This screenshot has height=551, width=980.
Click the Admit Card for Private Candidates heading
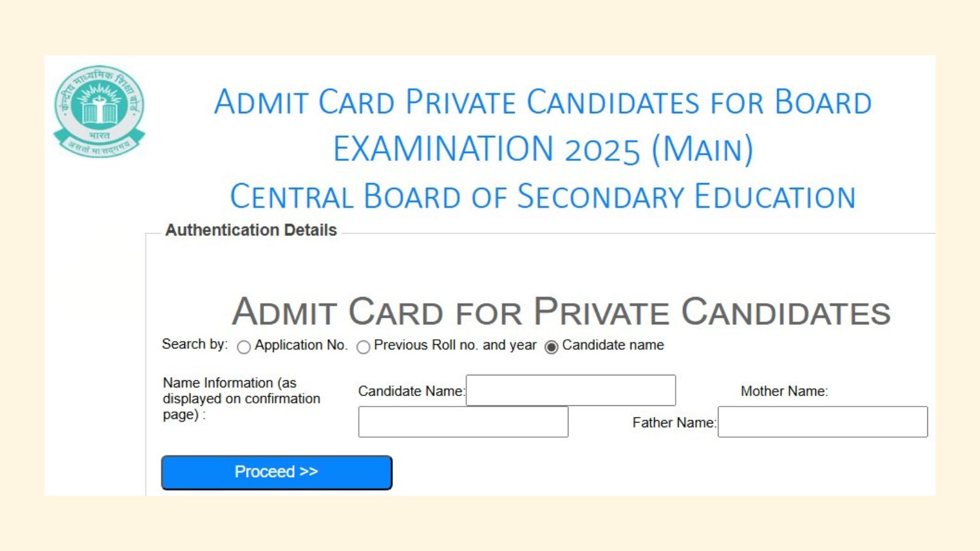click(560, 312)
